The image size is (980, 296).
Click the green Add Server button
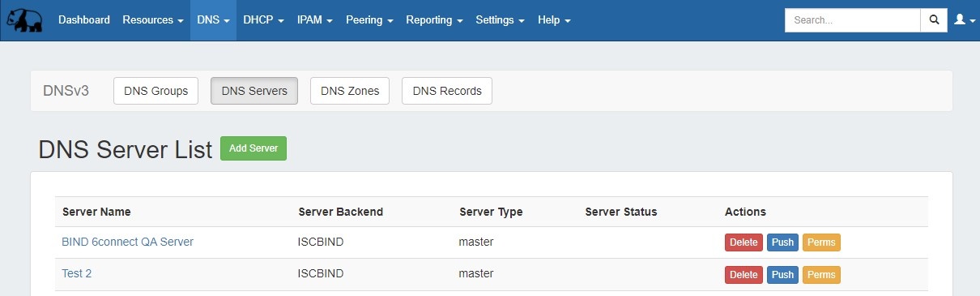click(254, 148)
